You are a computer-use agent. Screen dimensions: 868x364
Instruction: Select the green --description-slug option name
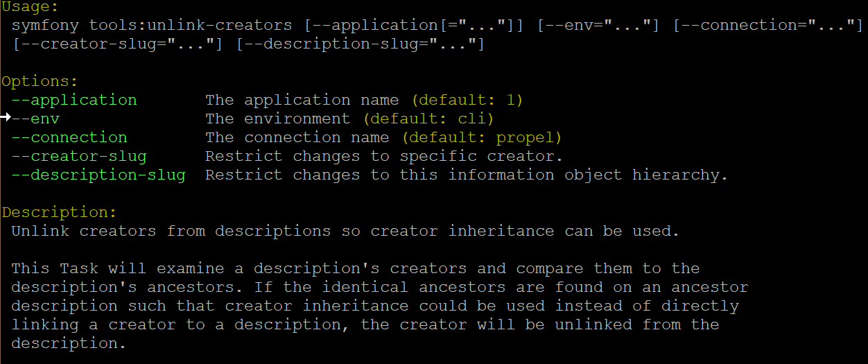(98, 175)
